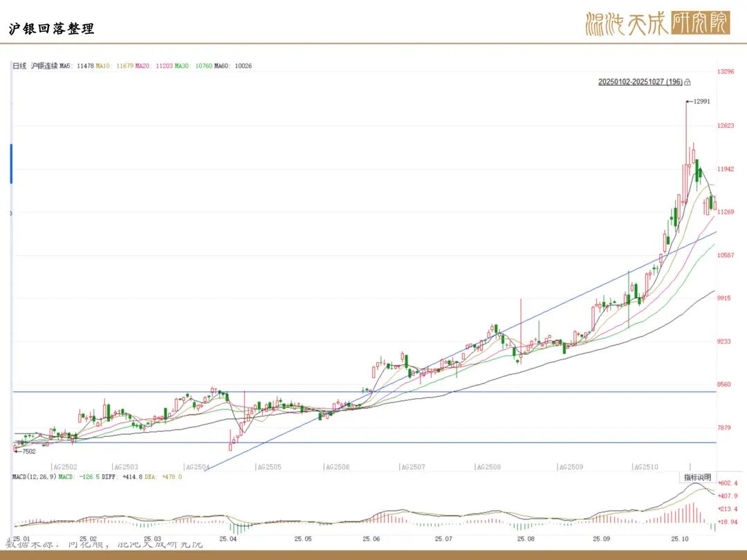Click the MA60 legend label
Screen dimensions: 747x560
[232, 66]
